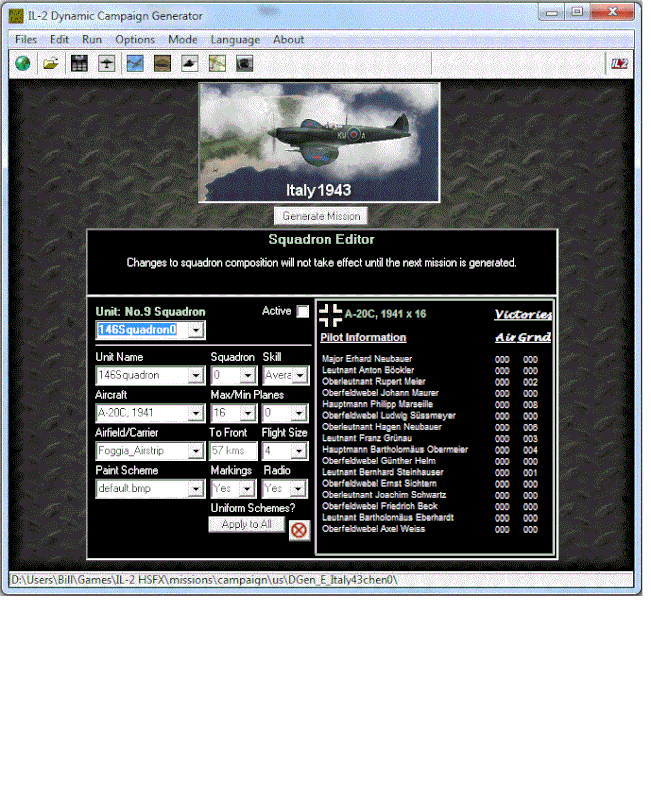The height and width of the screenshot is (800, 651).
Task: Open the Options menu
Action: pos(135,40)
